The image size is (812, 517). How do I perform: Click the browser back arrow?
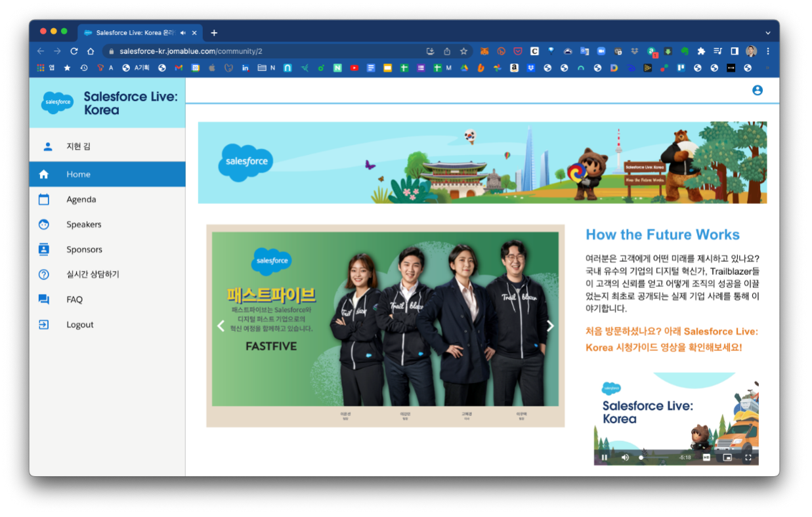[x=41, y=51]
